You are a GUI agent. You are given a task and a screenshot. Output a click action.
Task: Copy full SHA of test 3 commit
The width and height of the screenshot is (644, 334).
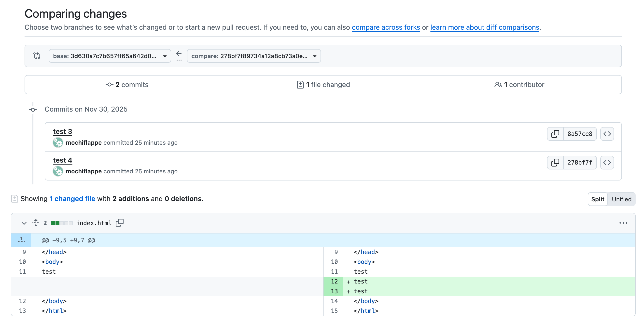555,134
